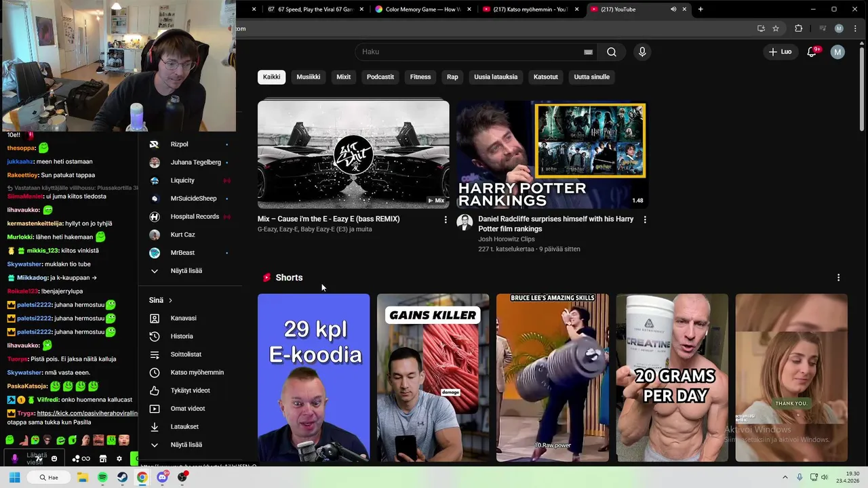Open Steam from the taskbar

[122, 477]
